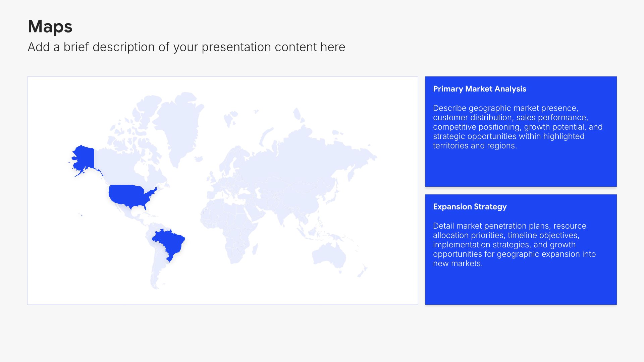
Task: Click the Iceland island shape
Action: 199,159
